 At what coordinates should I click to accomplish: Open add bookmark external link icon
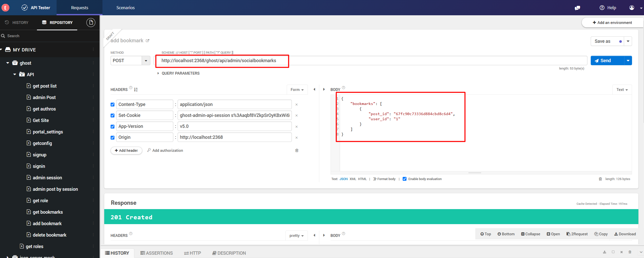[x=148, y=41]
